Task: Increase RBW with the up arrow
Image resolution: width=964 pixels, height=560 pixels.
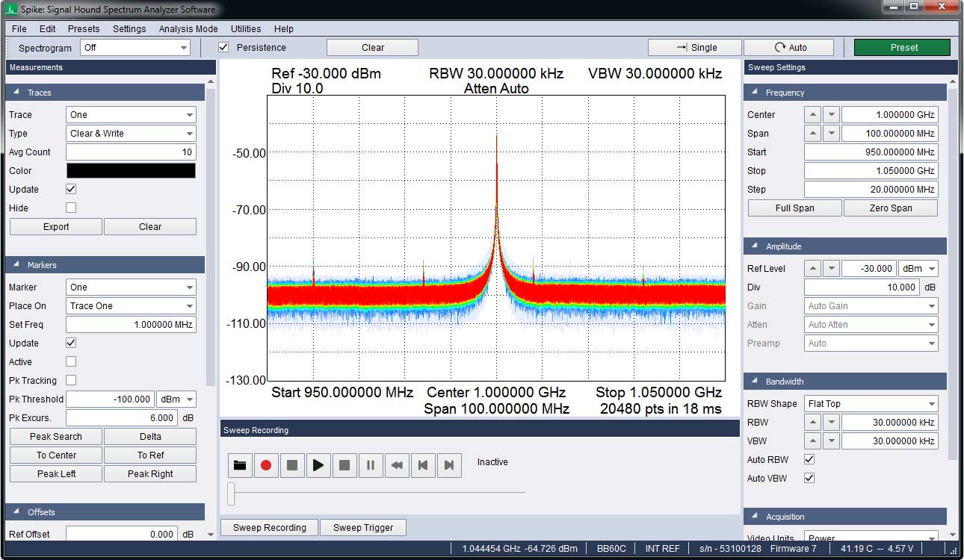Action: [812, 423]
